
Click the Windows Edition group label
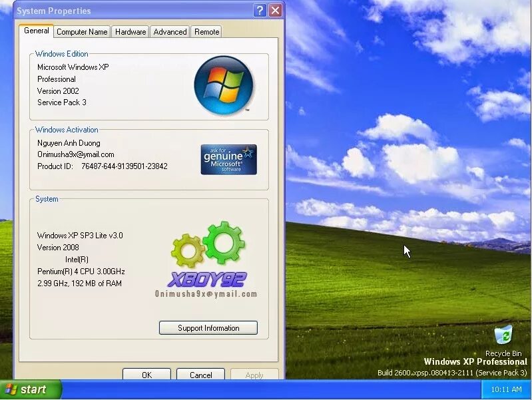click(62, 54)
